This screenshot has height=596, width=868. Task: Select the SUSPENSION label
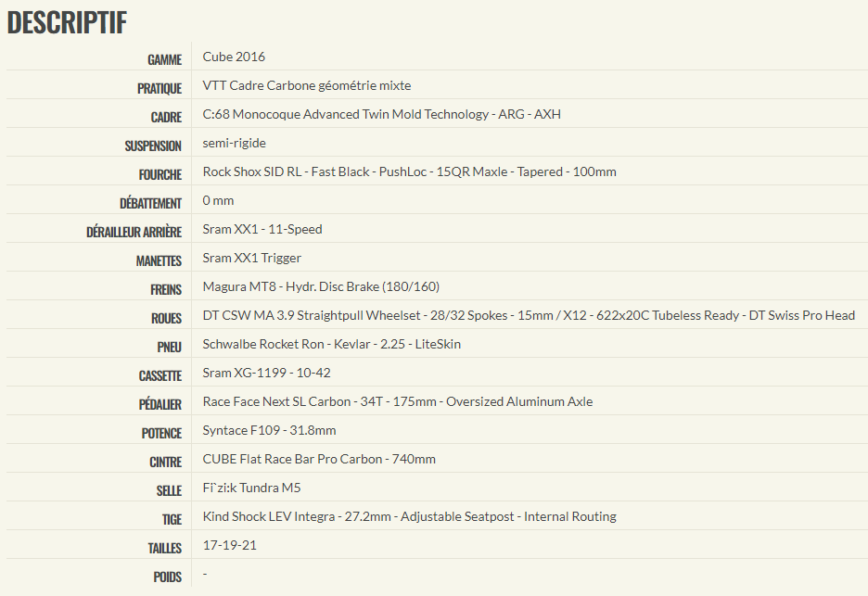coord(153,146)
